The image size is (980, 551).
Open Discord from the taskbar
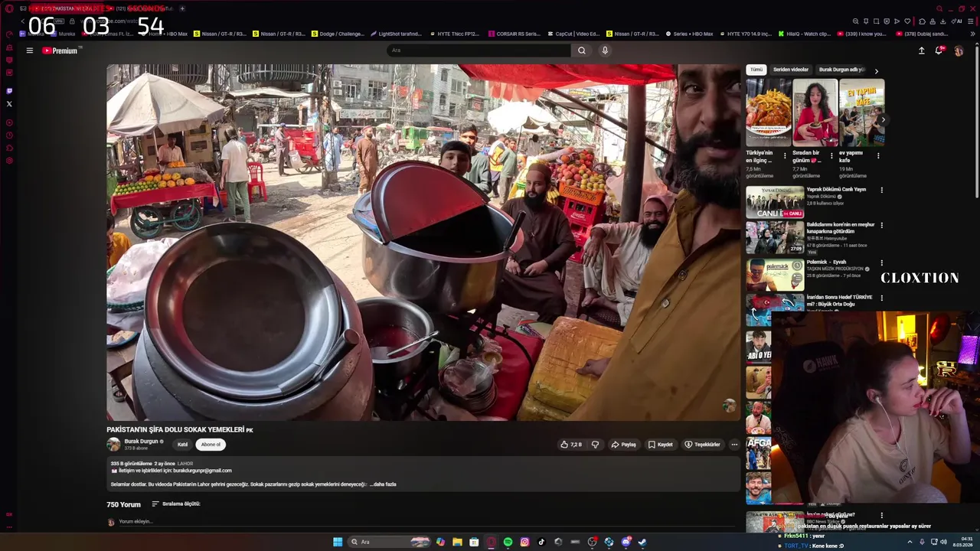click(x=626, y=542)
